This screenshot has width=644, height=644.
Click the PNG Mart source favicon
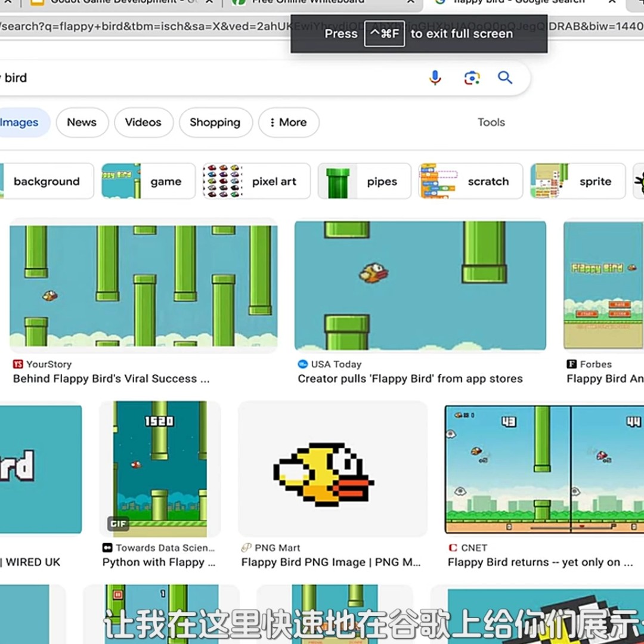pos(246,548)
